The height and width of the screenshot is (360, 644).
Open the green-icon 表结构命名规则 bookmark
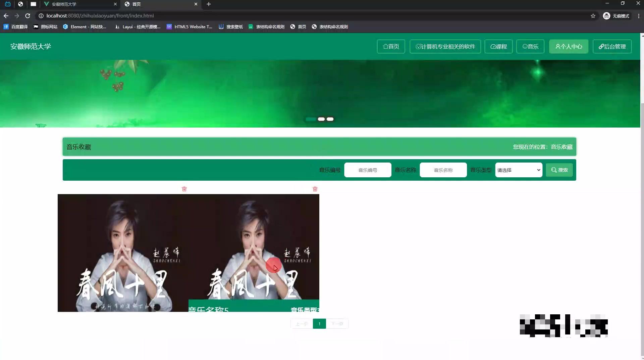click(x=266, y=27)
